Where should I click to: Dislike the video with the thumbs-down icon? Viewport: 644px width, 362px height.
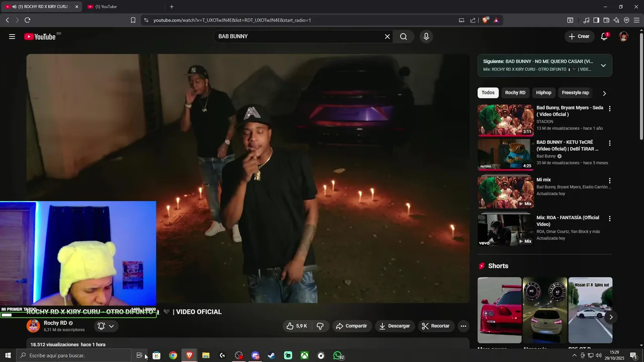[x=320, y=326]
